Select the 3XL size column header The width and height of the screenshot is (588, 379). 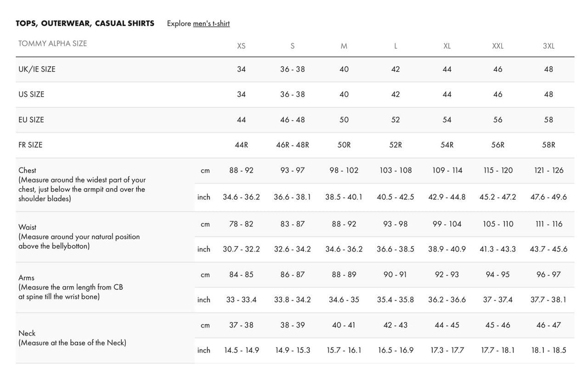pos(548,46)
